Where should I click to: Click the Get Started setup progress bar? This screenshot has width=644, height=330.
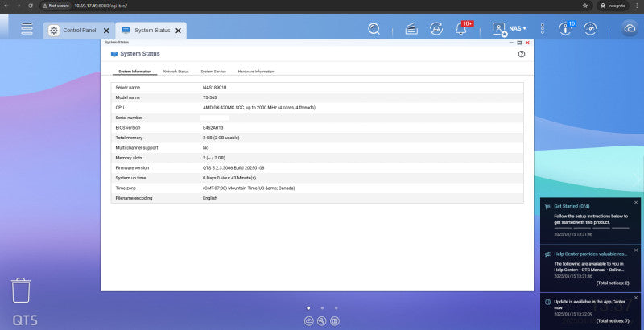click(x=592, y=229)
